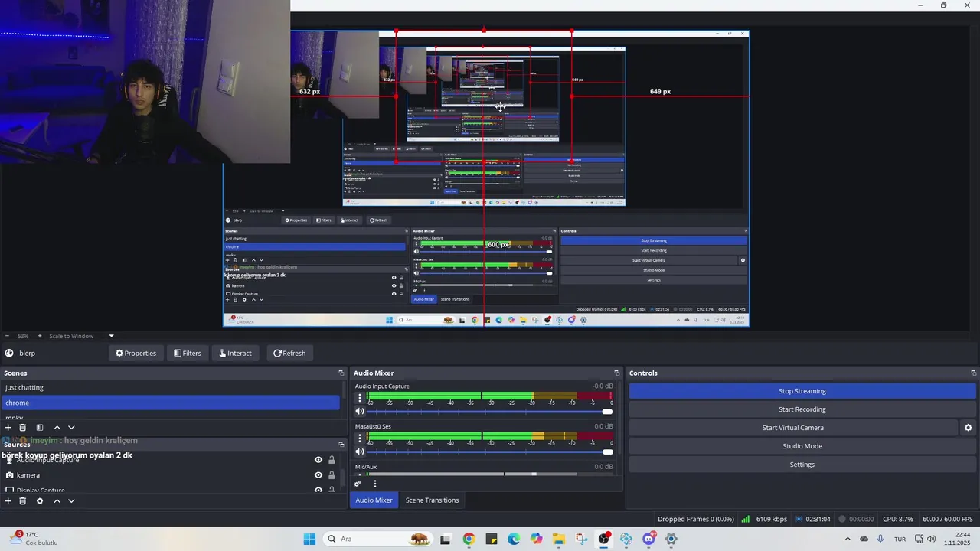Move selected scene up
The width and height of the screenshot is (980, 551).
pos(57,428)
